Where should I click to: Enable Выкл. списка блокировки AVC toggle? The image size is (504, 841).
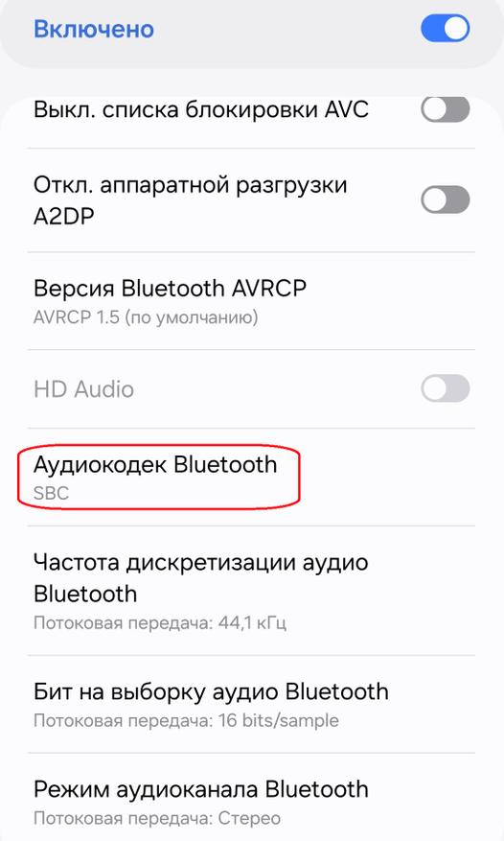pos(445,109)
